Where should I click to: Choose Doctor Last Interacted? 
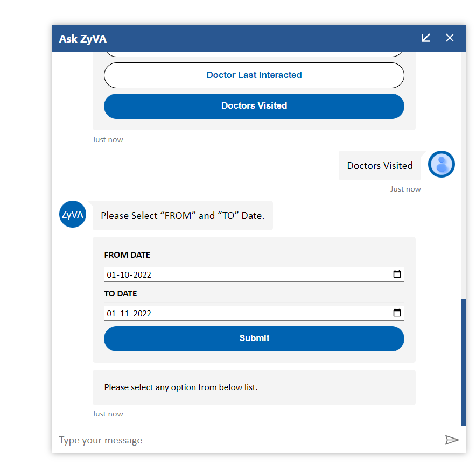click(254, 75)
